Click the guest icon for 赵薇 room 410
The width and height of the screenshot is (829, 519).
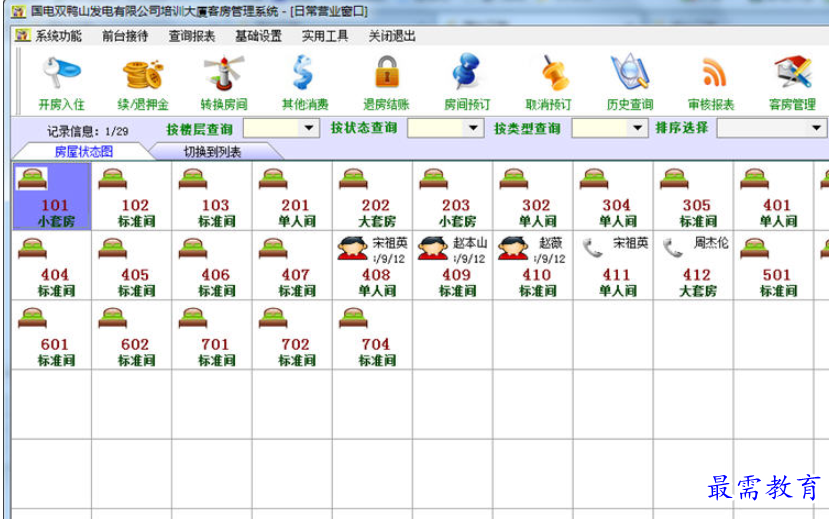pos(513,248)
